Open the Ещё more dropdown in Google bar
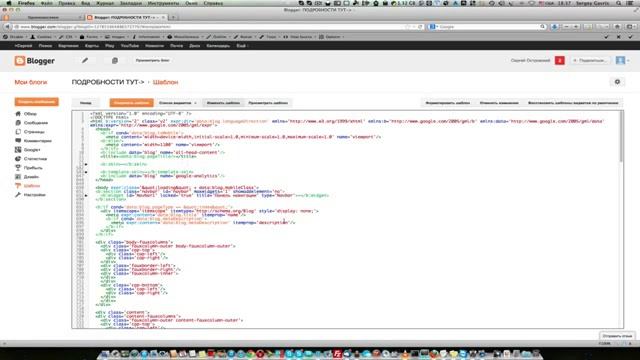The height and width of the screenshot is (360, 640). coord(242,46)
